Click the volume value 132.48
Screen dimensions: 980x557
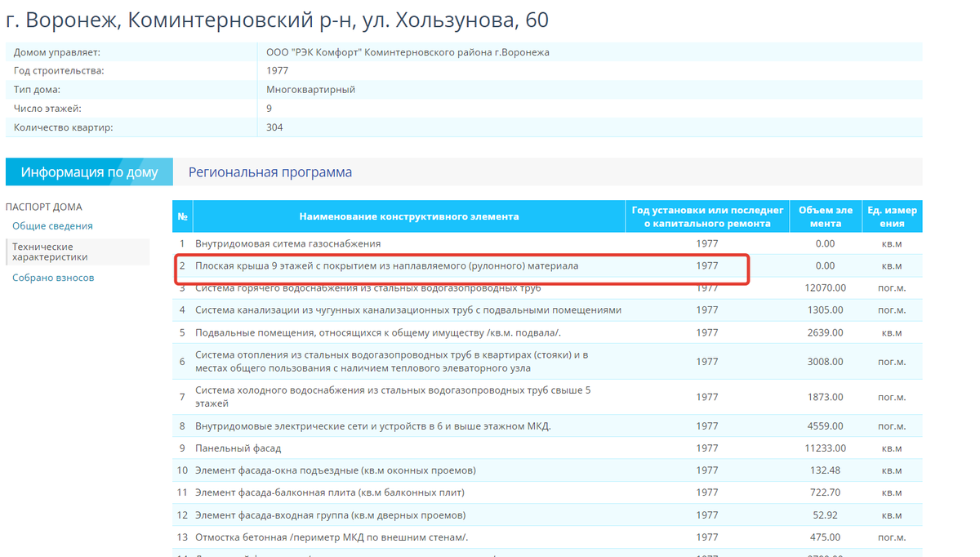(x=825, y=470)
